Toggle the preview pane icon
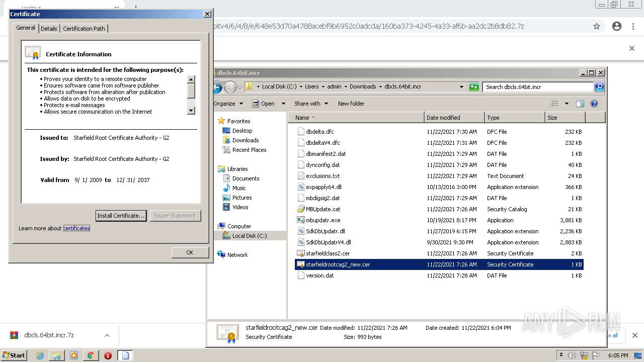Screen dimensions: 644x362 (x=580, y=104)
